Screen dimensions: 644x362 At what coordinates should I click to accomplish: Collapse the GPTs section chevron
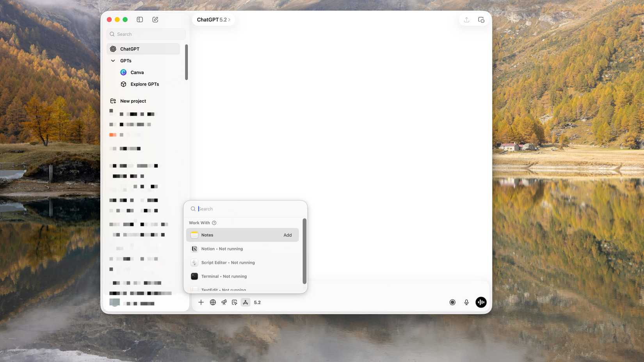pyautogui.click(x=113, y=60)
